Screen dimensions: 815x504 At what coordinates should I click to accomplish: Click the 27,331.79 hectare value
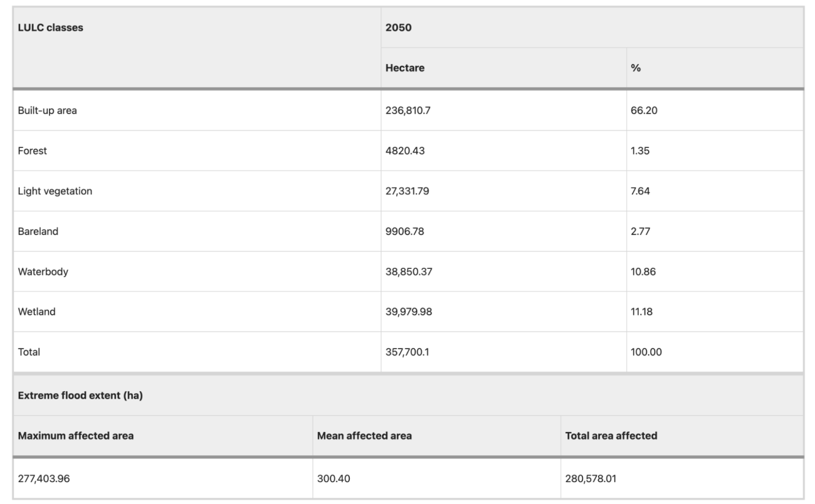coord(408,191)
